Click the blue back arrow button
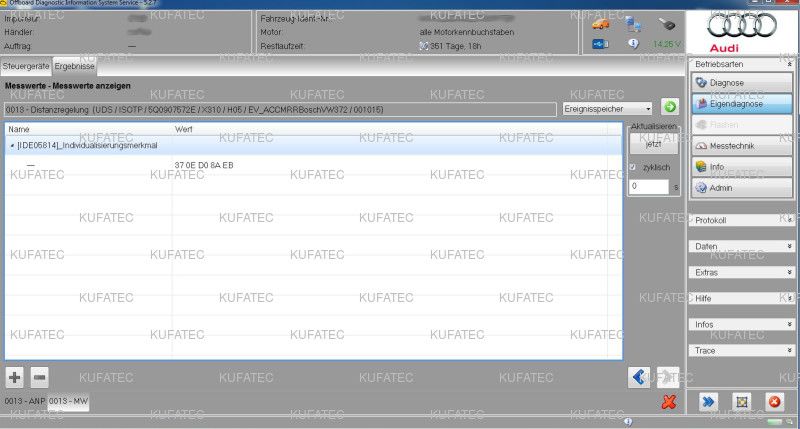Screen dimensions: 800x429 (x=640, y=376)
